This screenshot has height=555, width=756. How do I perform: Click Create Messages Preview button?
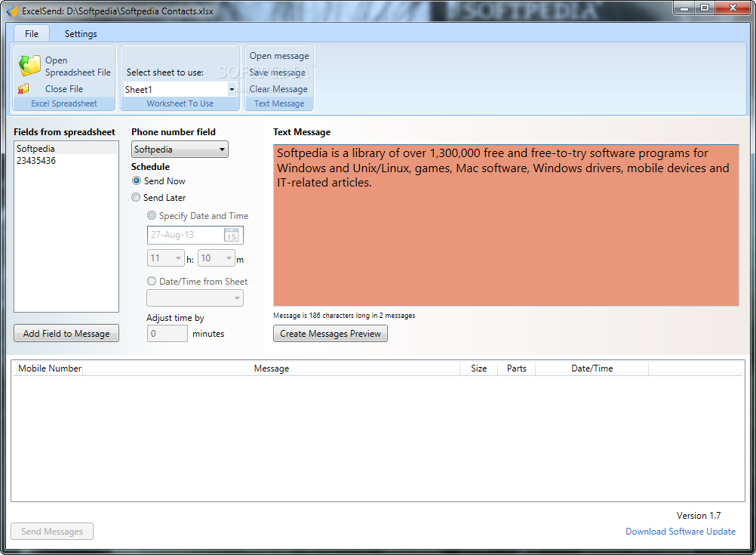(330, 334)
